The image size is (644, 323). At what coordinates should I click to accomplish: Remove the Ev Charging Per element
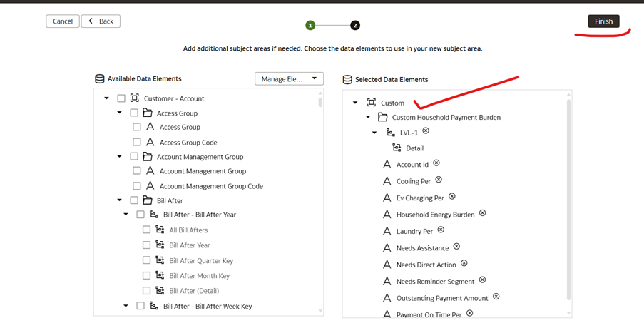[x=451, y=196]
